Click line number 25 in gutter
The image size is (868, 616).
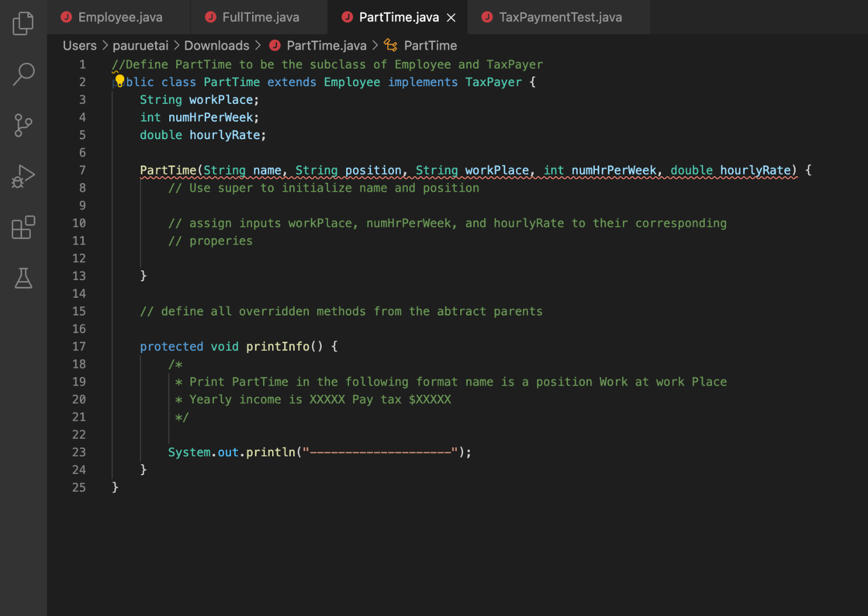[x=79, y=487]
